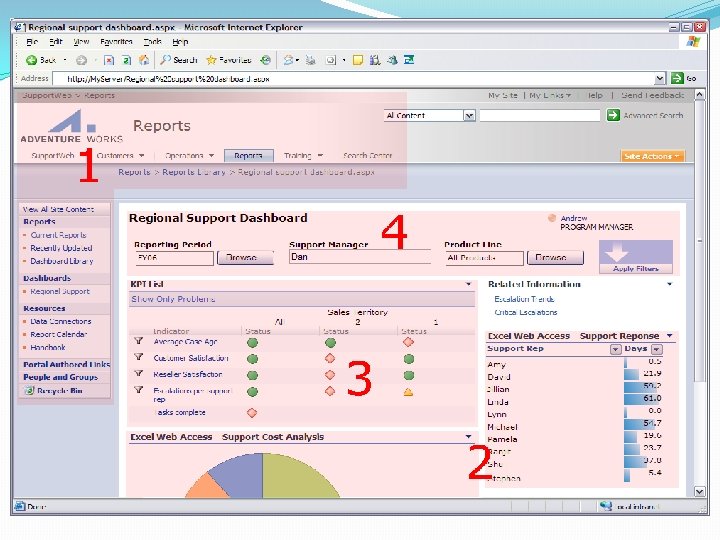Image resolution: width=720 pixels, height=540 pixels.
Task: Open the Back button history dropdown arrow
Action: [65, 60]
